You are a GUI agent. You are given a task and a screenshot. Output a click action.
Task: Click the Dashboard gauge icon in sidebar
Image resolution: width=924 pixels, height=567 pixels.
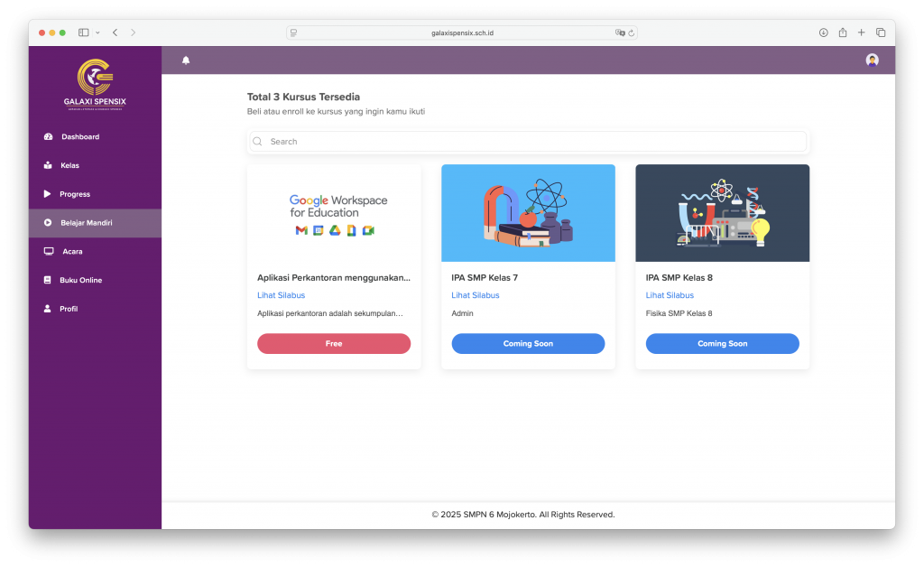click(49, 136)
